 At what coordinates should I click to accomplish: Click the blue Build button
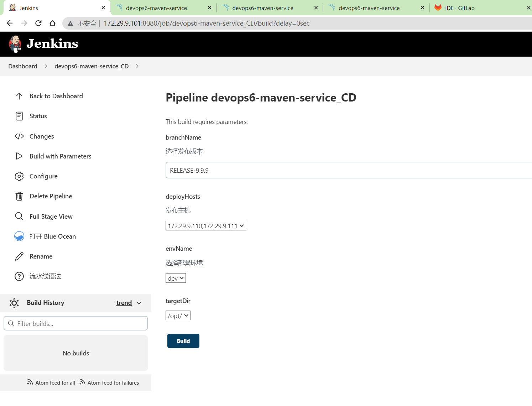pos(183,341)
